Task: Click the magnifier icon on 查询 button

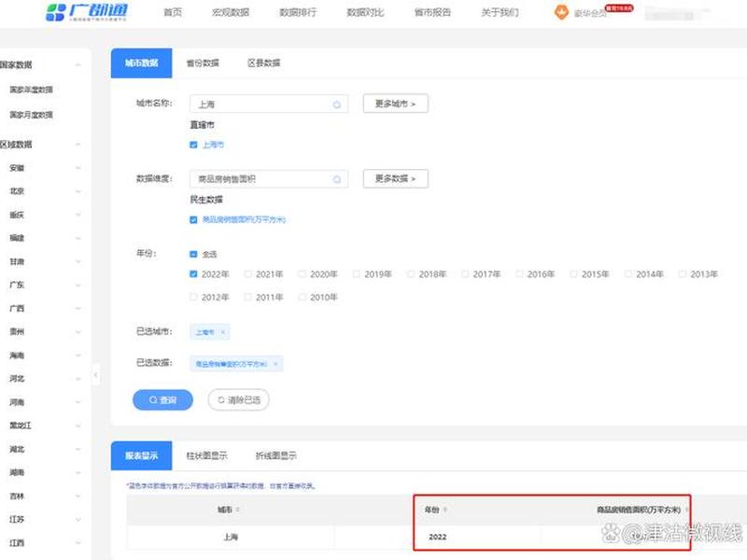Action: (x=153, y=400)
